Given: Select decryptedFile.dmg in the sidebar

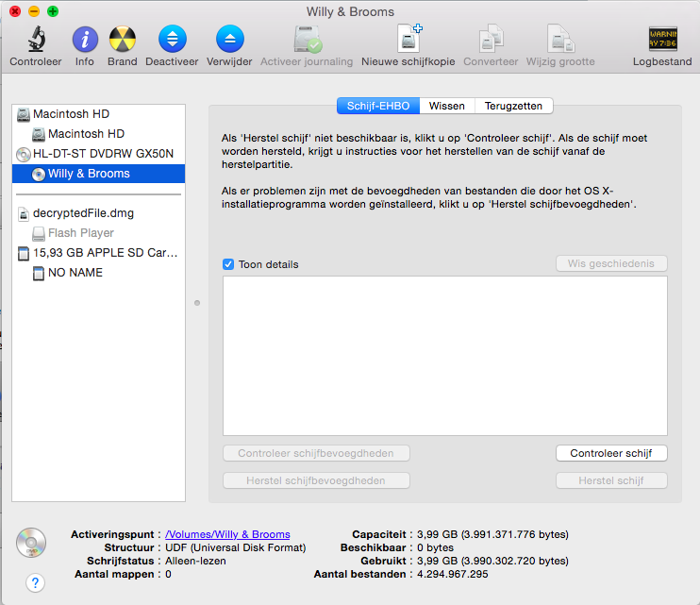Looking at the screenshot, I should 83,213.
